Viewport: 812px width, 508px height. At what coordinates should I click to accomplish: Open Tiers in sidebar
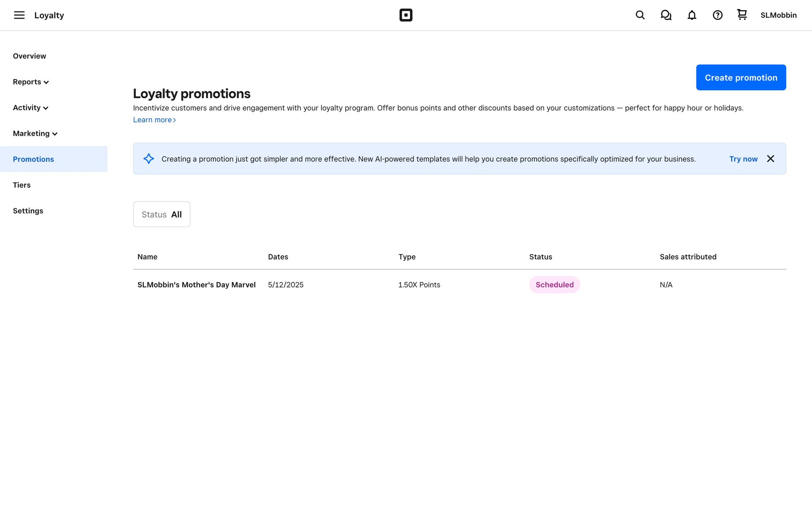click(22, 185)
